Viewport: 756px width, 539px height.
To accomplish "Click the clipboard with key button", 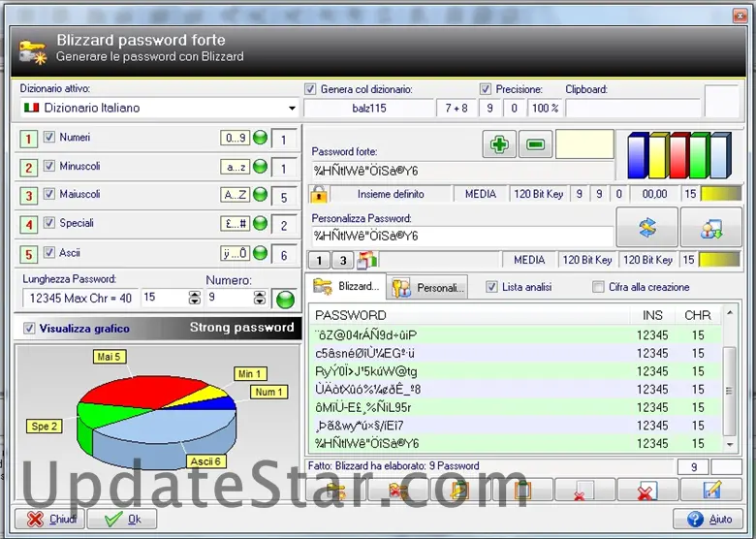I will [x=460, y=490].
